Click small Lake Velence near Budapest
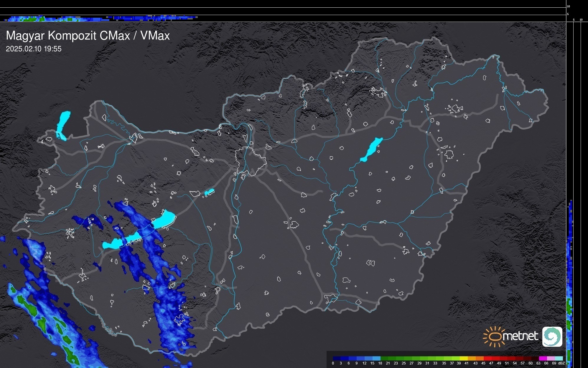This screenshot has height=368, width=588. click(x=209, y=192)
